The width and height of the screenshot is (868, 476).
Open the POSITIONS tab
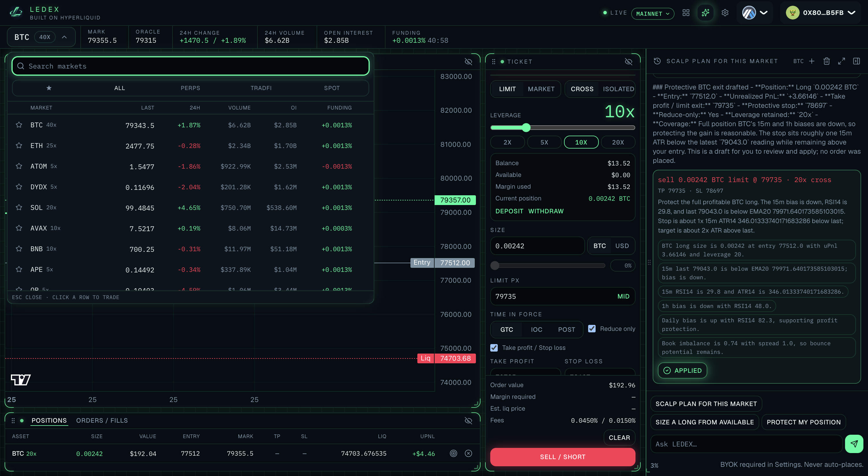[49, 420]
